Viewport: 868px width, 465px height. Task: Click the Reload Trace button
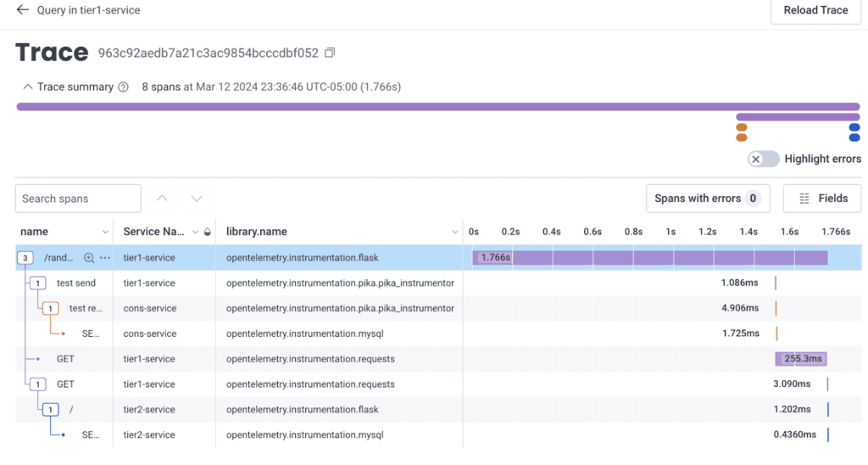(815, 10)
